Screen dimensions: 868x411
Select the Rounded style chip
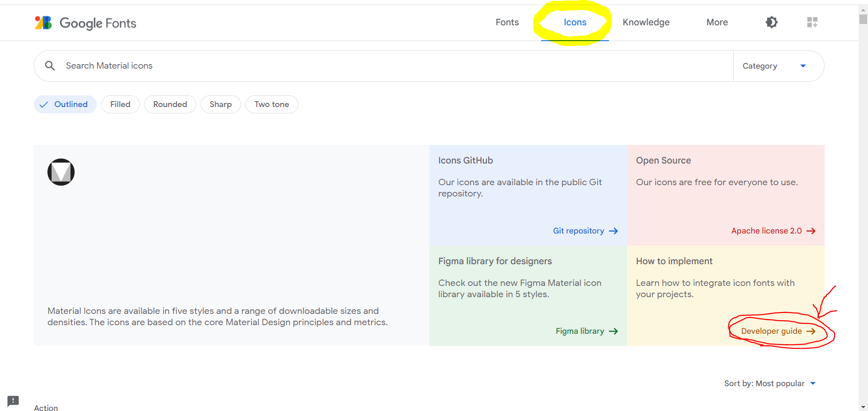pyautogui.click(x=170, y=104)
